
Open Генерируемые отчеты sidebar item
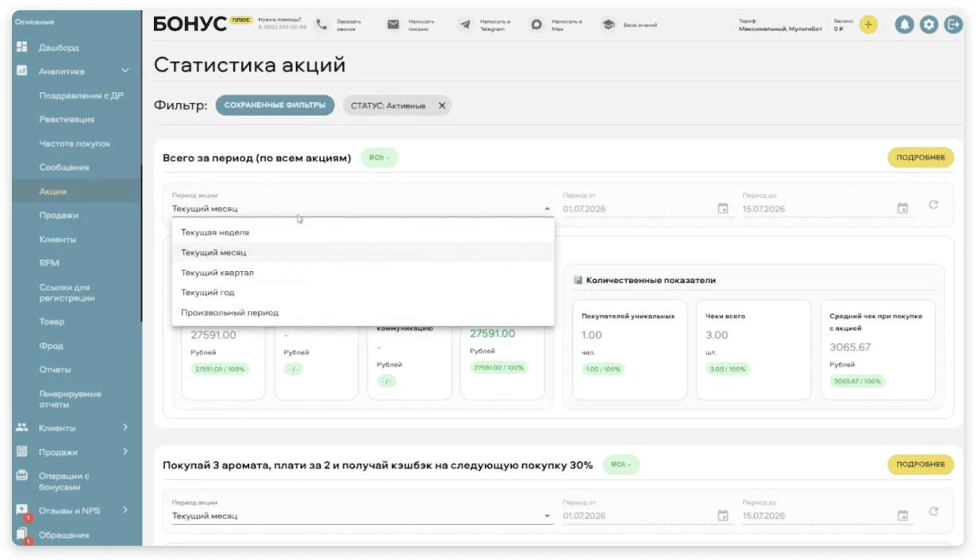(x=70, y=399)
